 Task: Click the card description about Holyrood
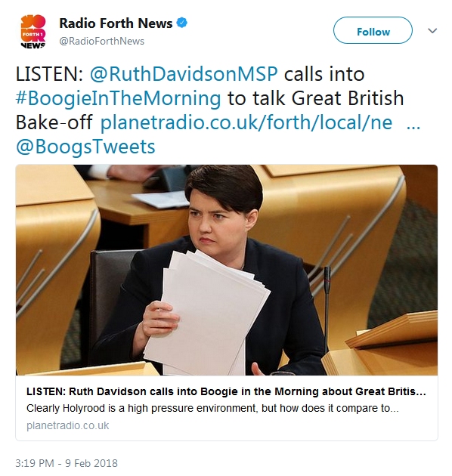[x=212, y=408]
